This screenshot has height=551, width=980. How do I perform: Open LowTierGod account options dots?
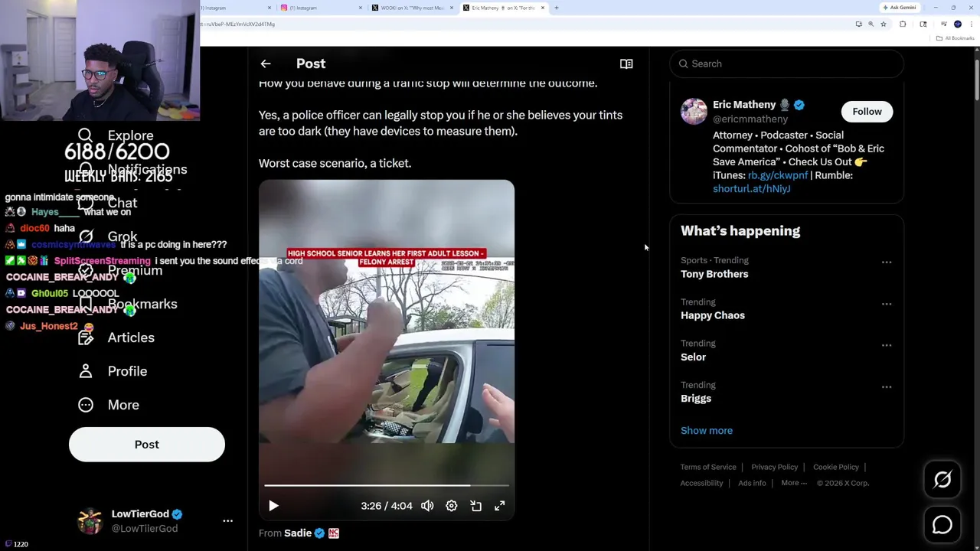tap(227, 520)
